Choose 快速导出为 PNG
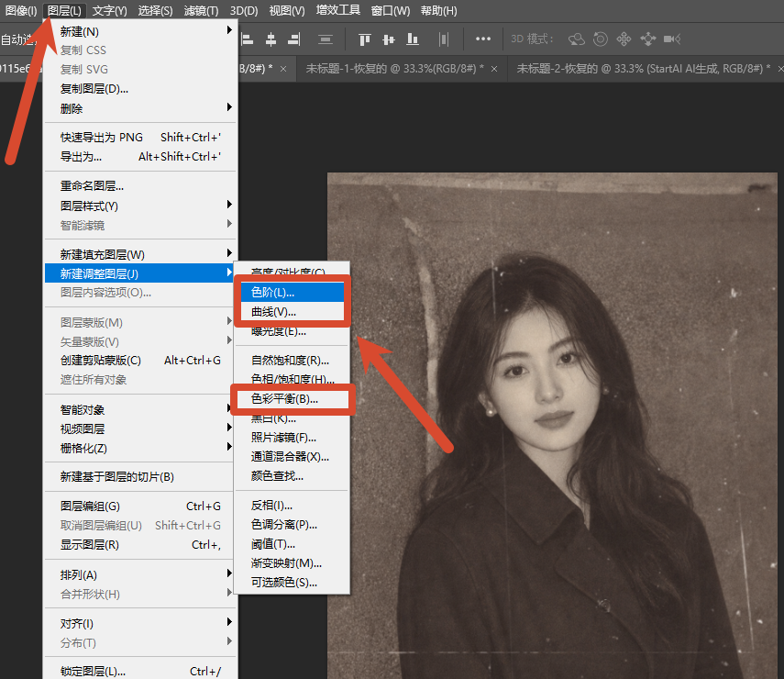 [x=139, y=138]
